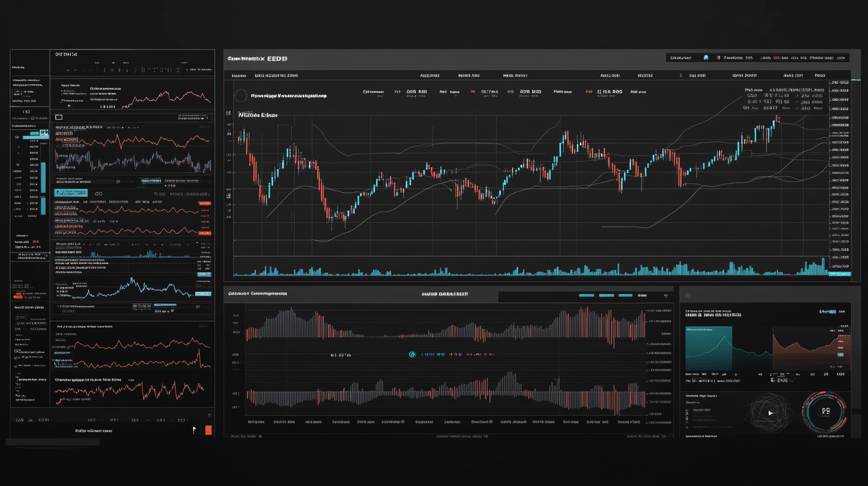Click the bell notification icon in the top toolbar

click(x=706, y=57)
